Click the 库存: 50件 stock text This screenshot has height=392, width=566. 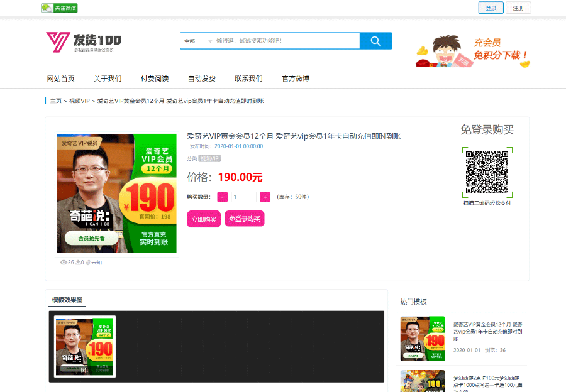point(292,197)
